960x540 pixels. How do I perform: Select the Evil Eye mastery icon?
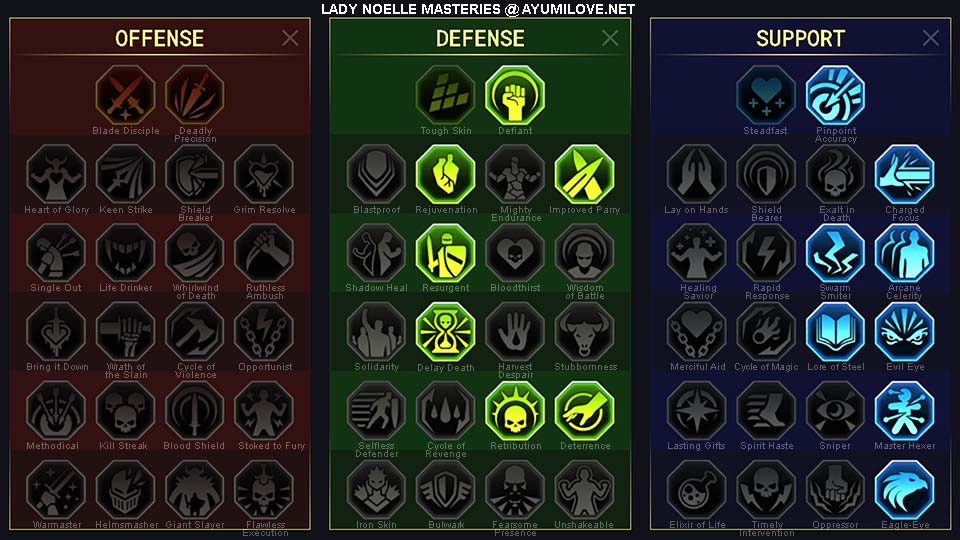904,332
